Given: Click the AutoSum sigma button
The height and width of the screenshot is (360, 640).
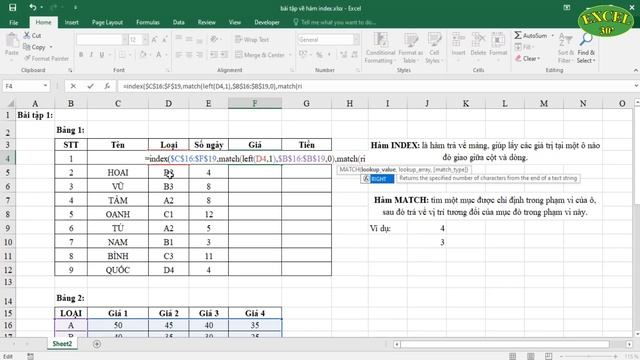Looking at the screenshot, I should coord(530,36).
